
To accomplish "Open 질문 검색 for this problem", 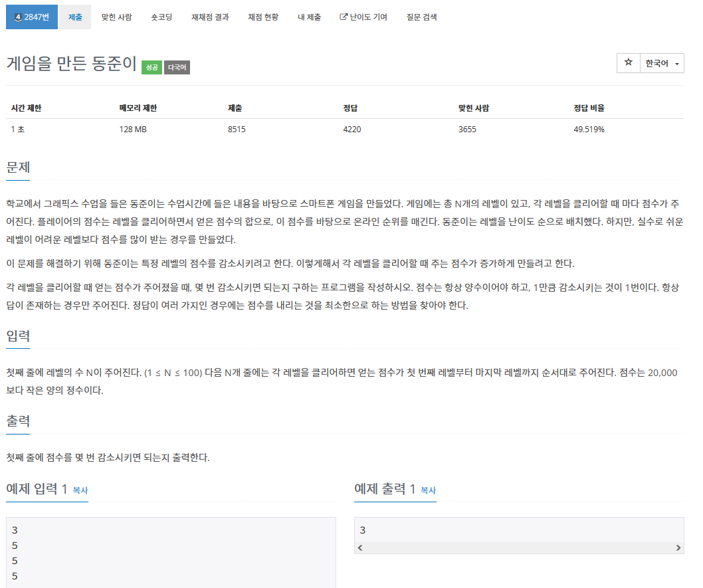I will [419, 17].
